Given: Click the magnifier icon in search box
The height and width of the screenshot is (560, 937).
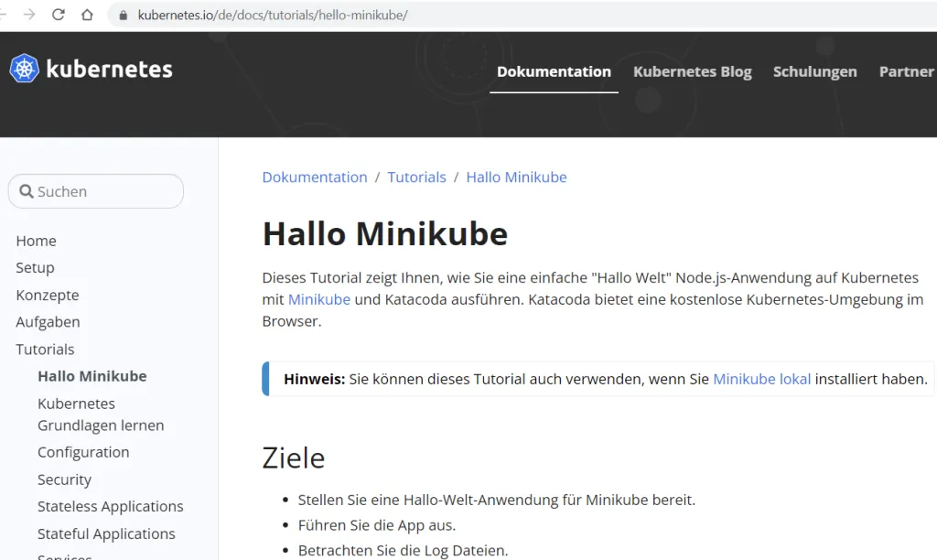Looking at the screenshot, I should pyautogui.click(x=27, y=191).
